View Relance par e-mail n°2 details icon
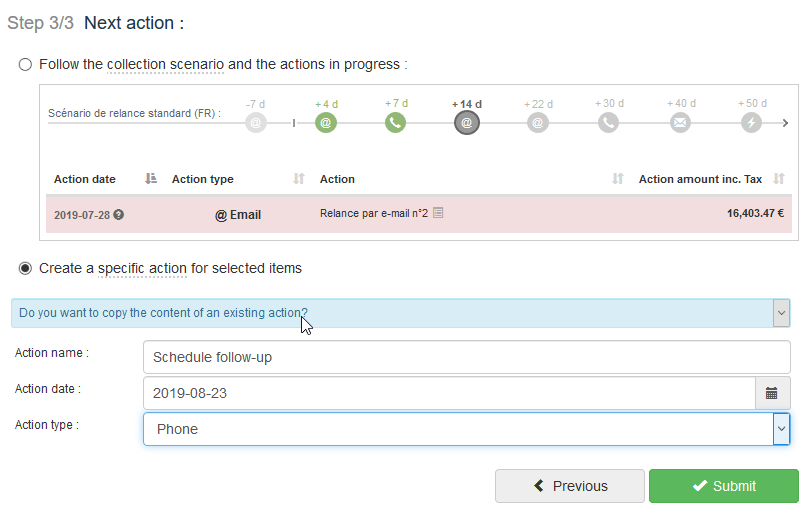Image resolution: width=806 pixels, height=512 pixels. coord(438,214)
